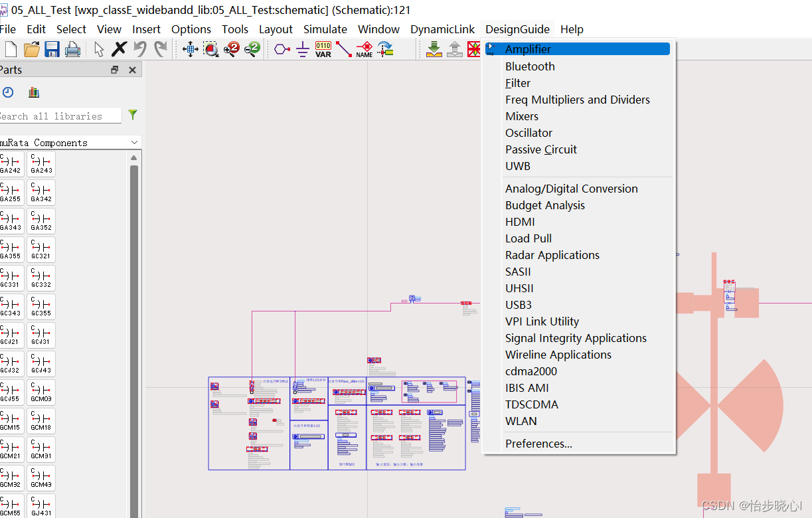
Task: Open the Layout menu
Action: tap(276, 29)
